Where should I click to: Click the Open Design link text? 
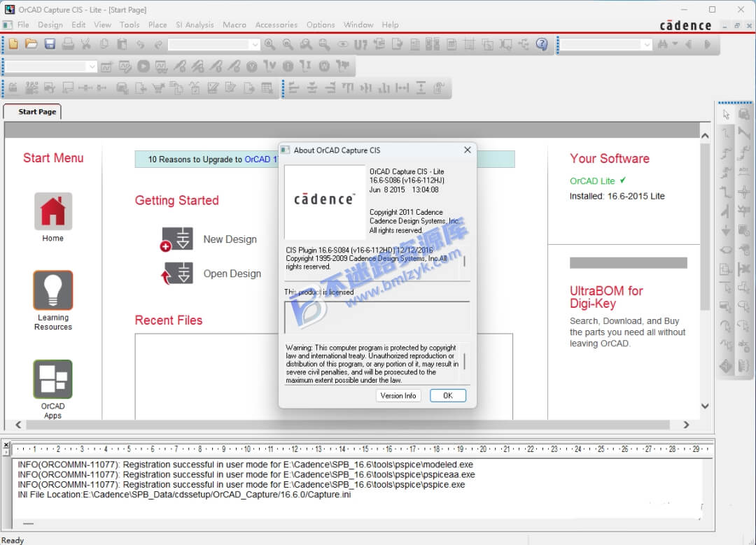pyautogui.click(x=232, y=274)
